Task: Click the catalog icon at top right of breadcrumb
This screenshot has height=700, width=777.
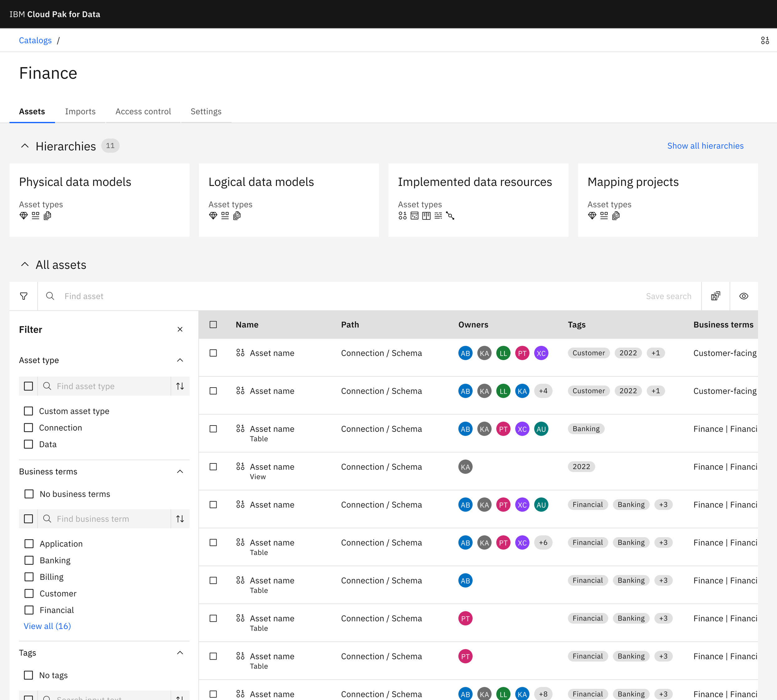Action: tap(765, 40)
